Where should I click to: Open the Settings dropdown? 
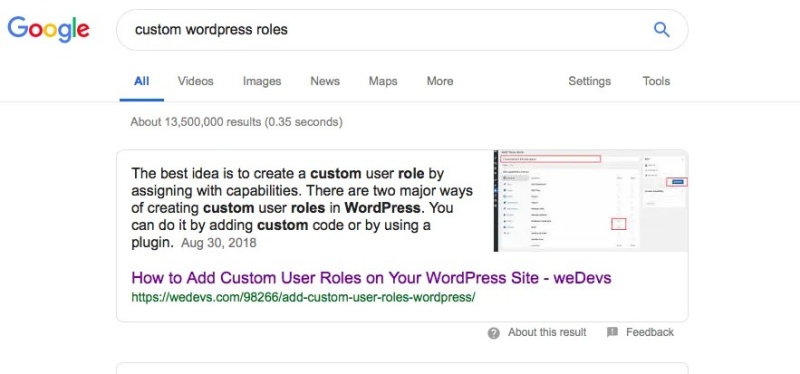point(589,81)
